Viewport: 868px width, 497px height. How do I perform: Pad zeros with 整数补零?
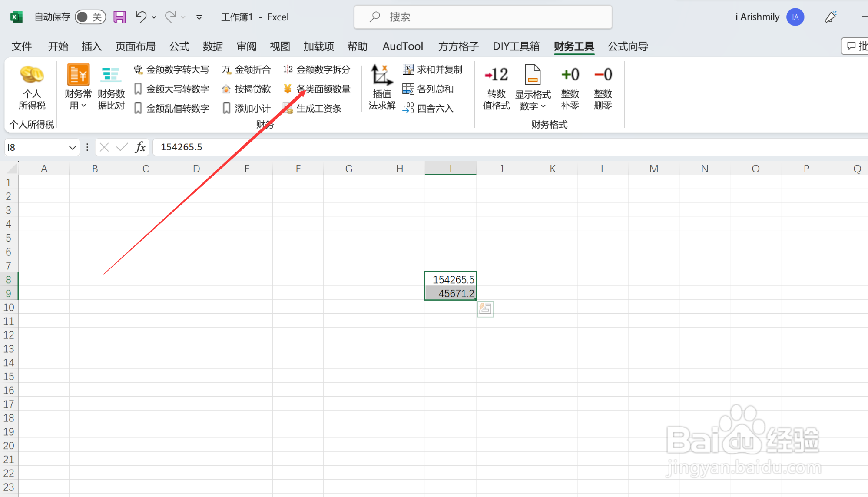tap(570, 88)
